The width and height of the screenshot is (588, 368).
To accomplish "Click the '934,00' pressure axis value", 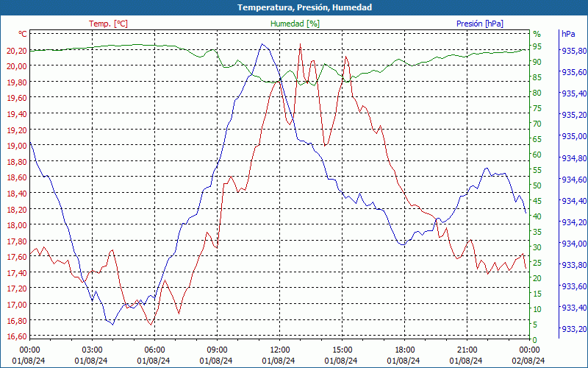I will pos(575,244).
